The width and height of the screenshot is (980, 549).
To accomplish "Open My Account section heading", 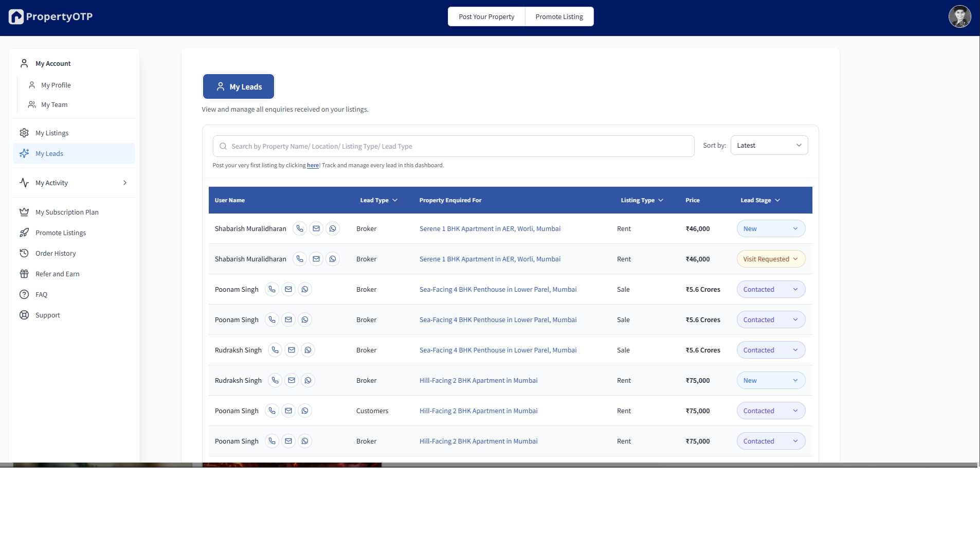I will point(53,63).
